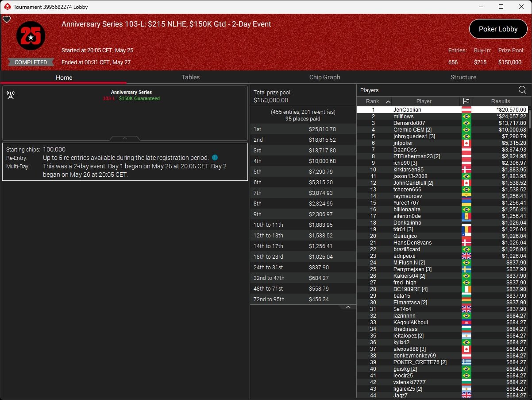Click the broadcast antenna icon
Screen dimensions: 532x400
tap(11, 95)
